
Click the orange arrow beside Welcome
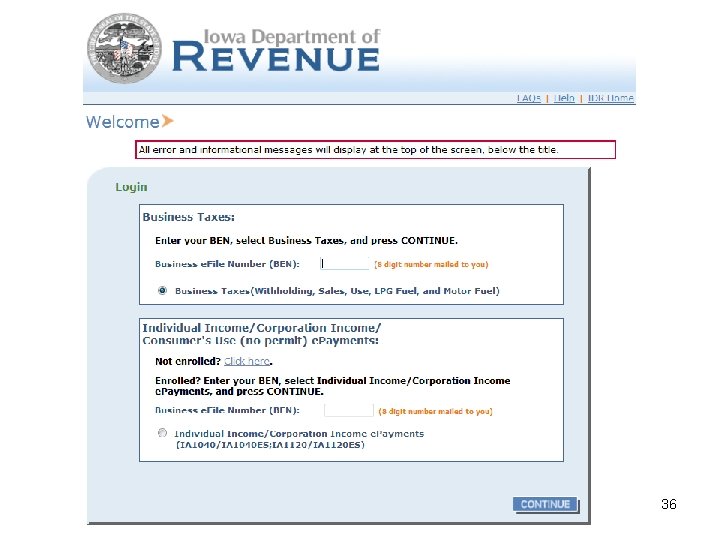(x=168, y=121)
